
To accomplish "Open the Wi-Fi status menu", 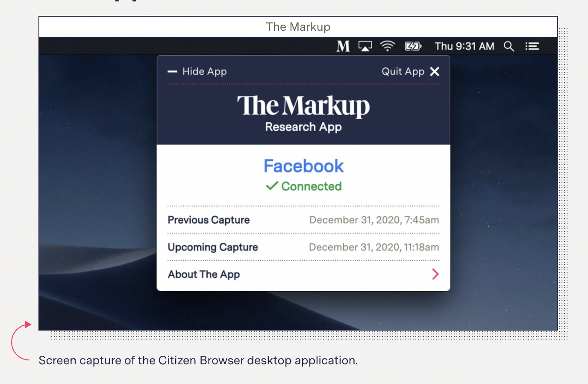I will pyautogui.click(x=388, y=46).
